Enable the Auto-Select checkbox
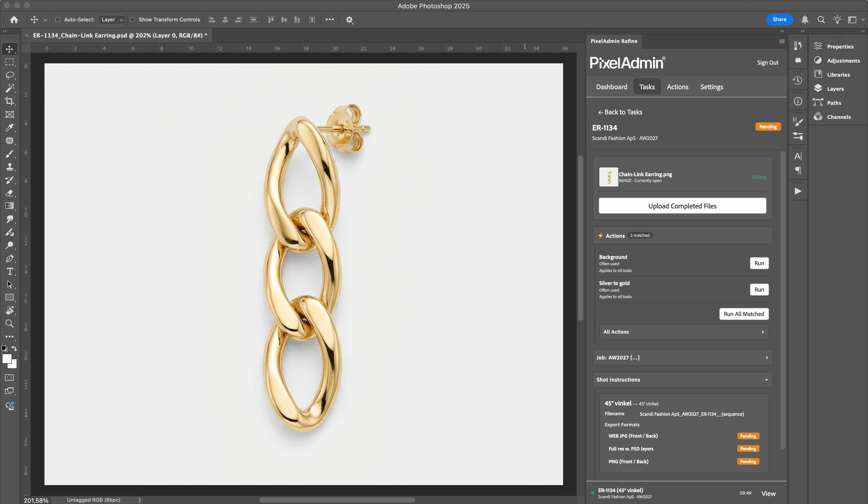868x504 pixels. (58, 20)
